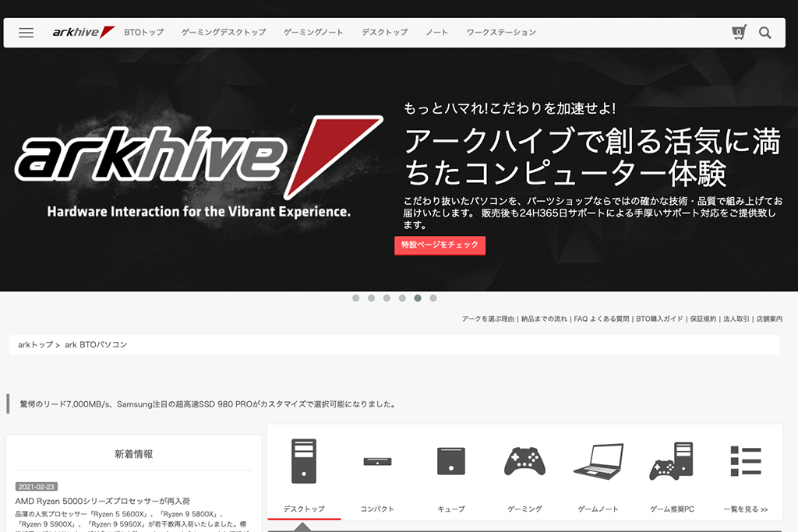Open Samsung SSD 980 PRO announcement

point(207,404)
